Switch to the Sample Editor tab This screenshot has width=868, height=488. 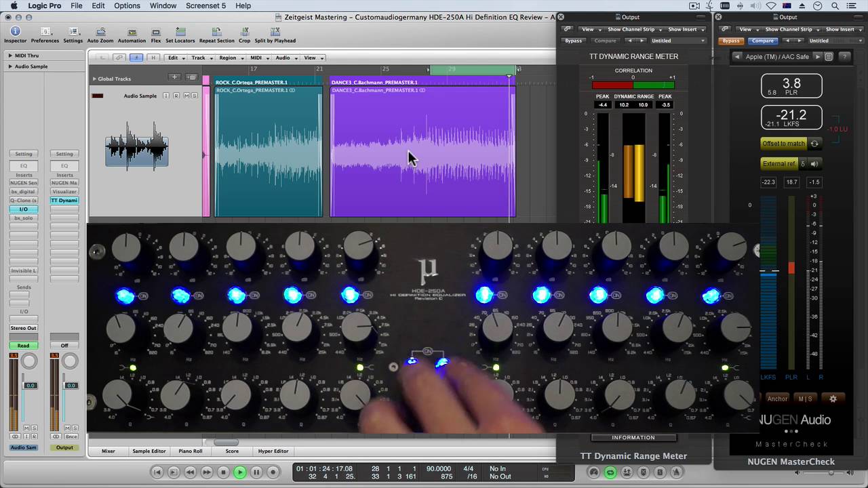(x=149, y=451)
